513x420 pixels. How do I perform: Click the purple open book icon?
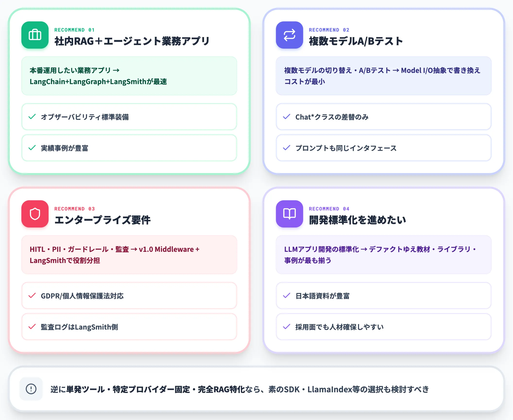290,214
